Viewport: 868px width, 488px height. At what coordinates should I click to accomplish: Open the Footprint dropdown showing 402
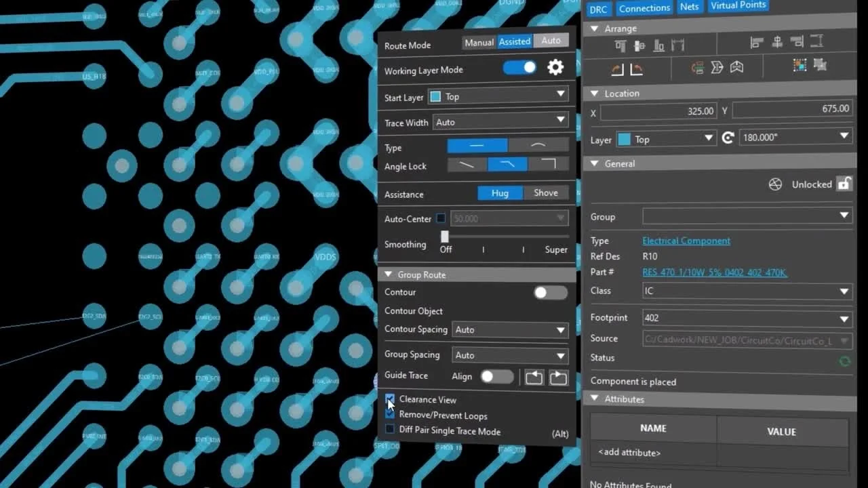click(747, 318)
